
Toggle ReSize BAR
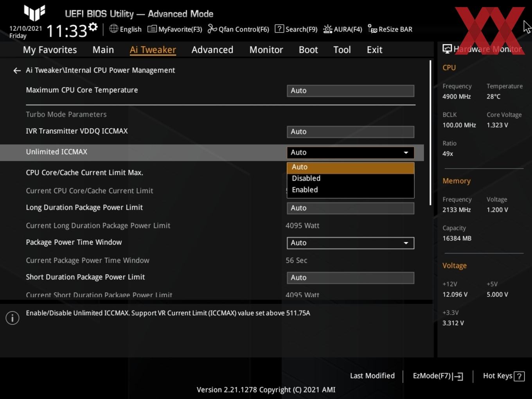(x=390, y=29)
